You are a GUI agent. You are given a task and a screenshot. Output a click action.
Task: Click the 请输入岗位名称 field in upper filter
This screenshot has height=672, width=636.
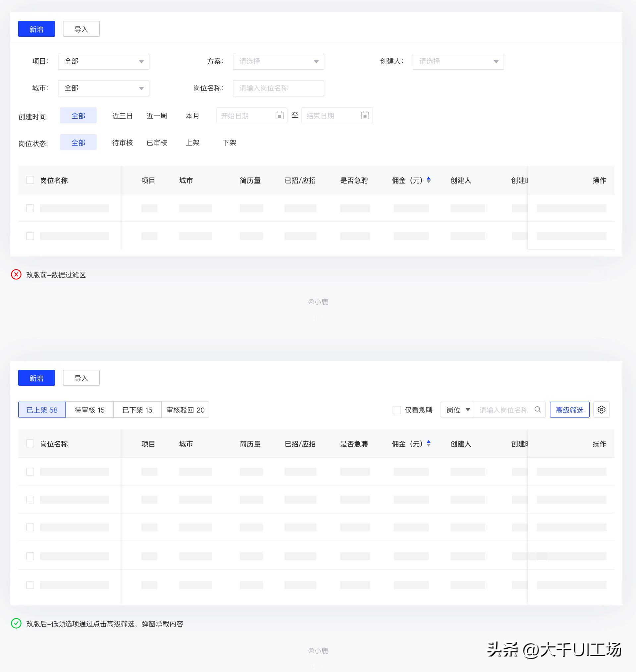[278, 88]
